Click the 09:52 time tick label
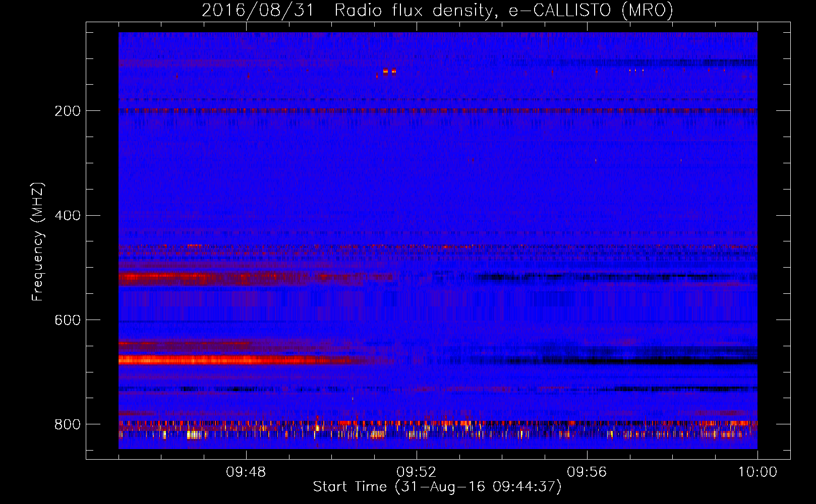 click(416, 472)
